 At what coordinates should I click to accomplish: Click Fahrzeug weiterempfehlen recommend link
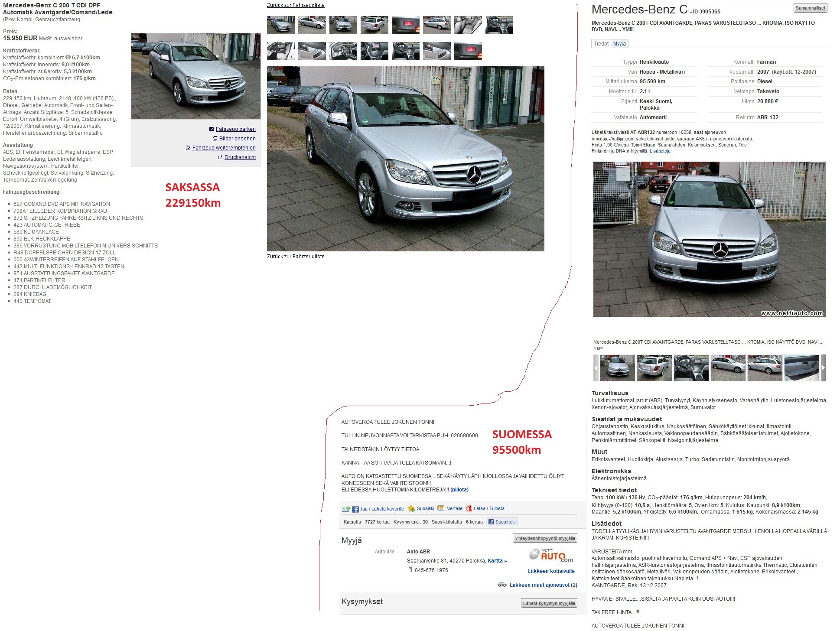tap(224, 148)
